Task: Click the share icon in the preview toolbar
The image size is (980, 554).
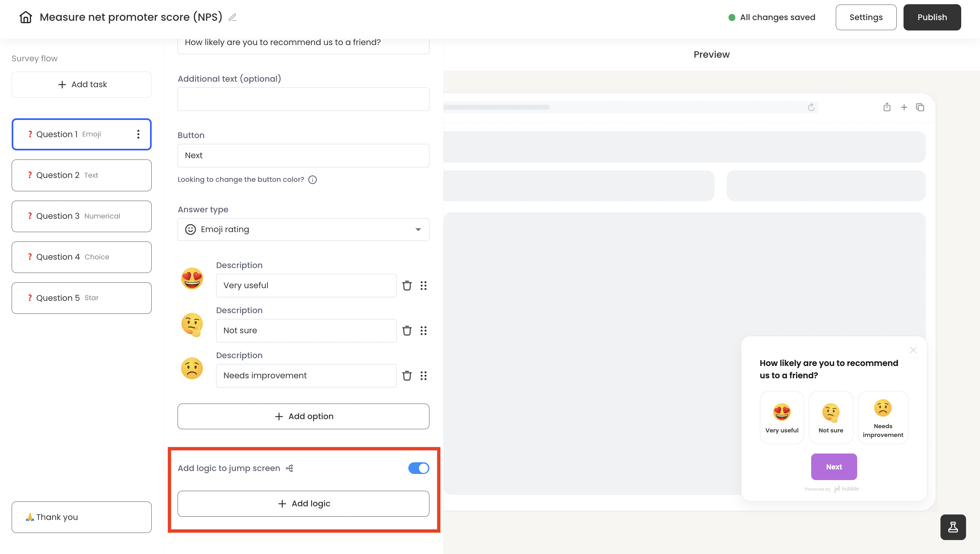Action: click(887, 107)
